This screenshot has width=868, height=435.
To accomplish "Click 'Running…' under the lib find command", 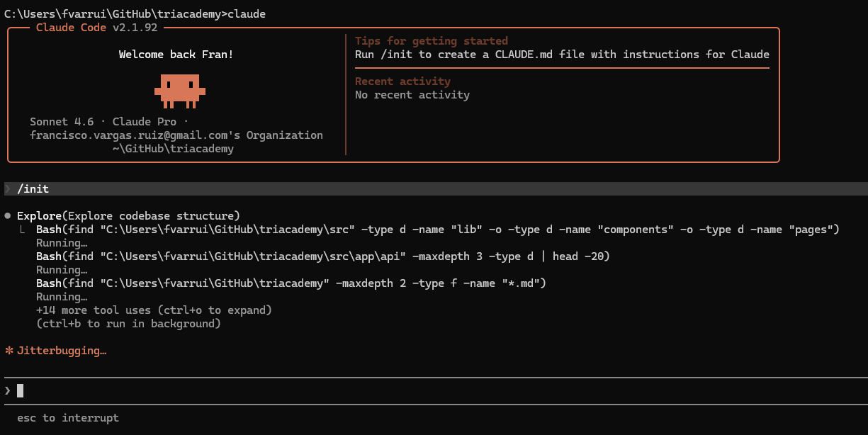I will pyautogui.click(x=62, y=243).
